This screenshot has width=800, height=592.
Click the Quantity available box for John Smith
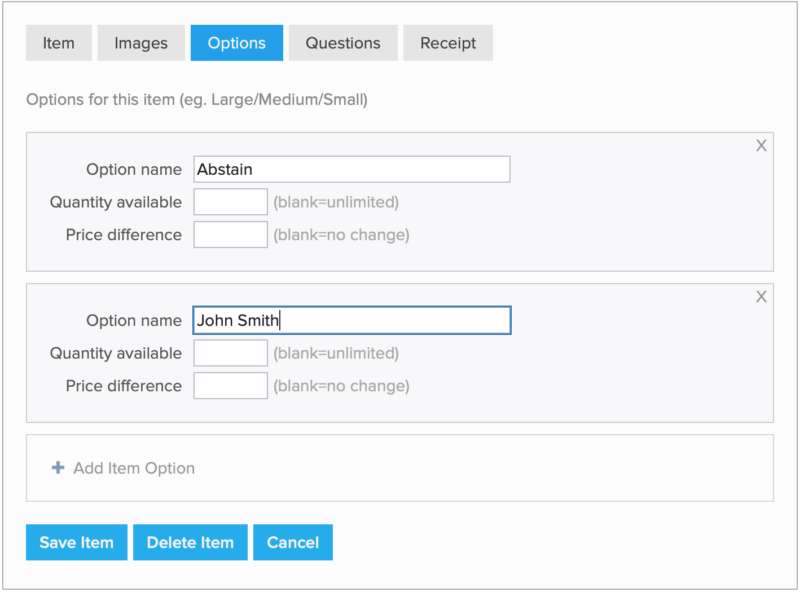click(230, 353)
